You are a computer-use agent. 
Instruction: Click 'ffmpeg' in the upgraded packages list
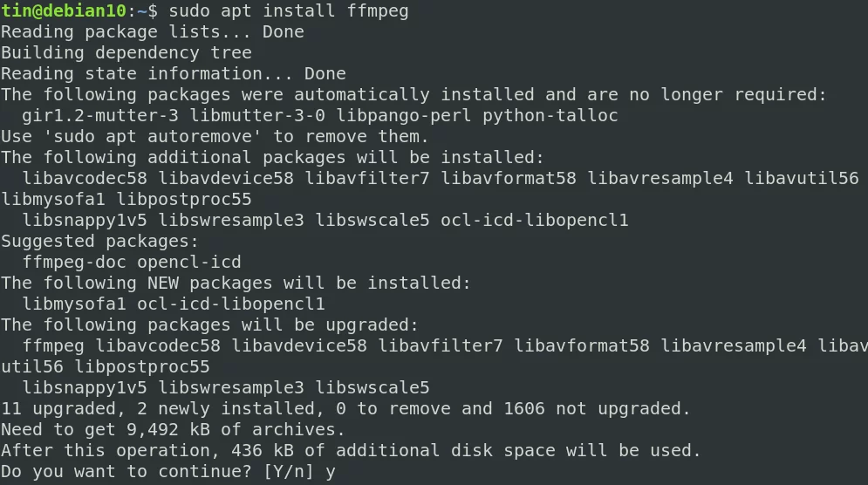coord(53,346)
